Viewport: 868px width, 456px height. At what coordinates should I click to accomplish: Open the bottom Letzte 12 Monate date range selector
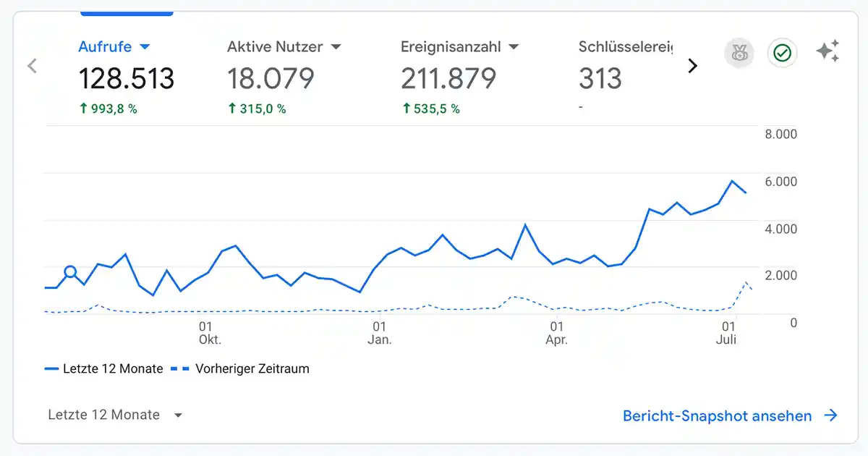(115, 415)
